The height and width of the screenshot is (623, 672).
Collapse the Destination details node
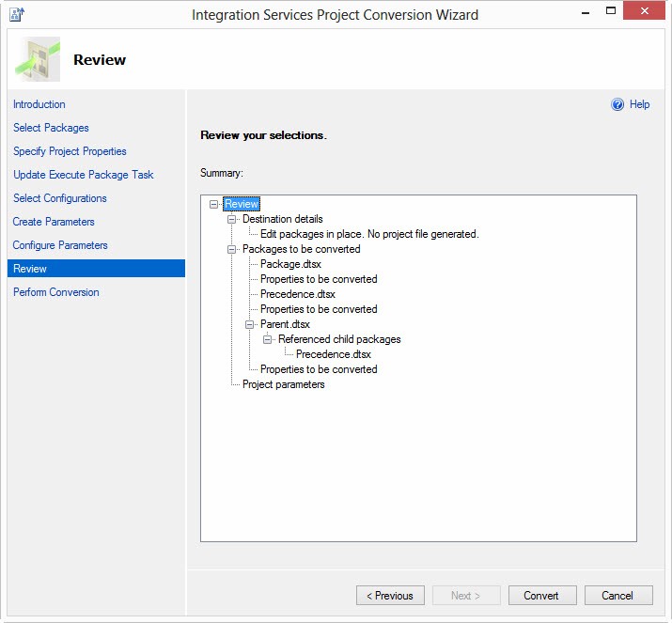pyautogui.click(x=232, y=219)
